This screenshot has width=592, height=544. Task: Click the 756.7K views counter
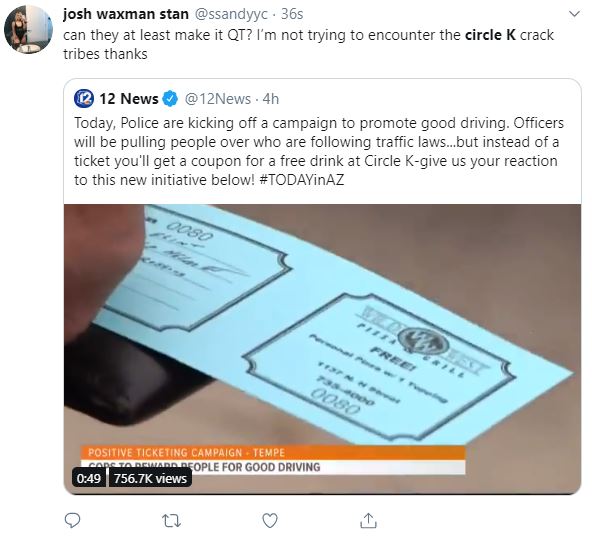pyautogui.click(x=150, y=478)
